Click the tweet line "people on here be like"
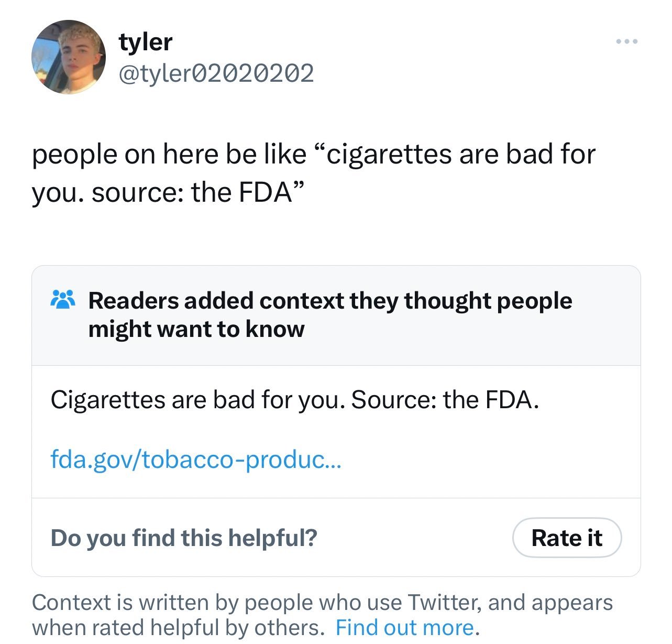 click(169, 154)
